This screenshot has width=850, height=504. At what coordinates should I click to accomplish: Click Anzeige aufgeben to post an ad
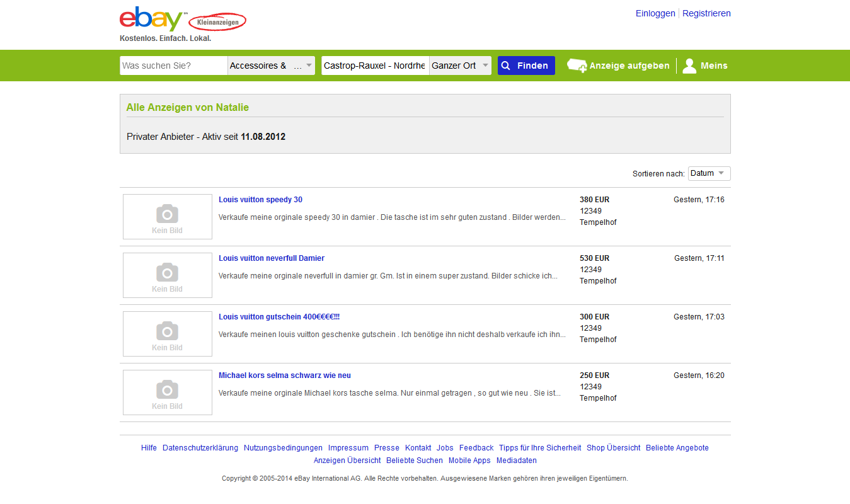(x=629, y=66)
